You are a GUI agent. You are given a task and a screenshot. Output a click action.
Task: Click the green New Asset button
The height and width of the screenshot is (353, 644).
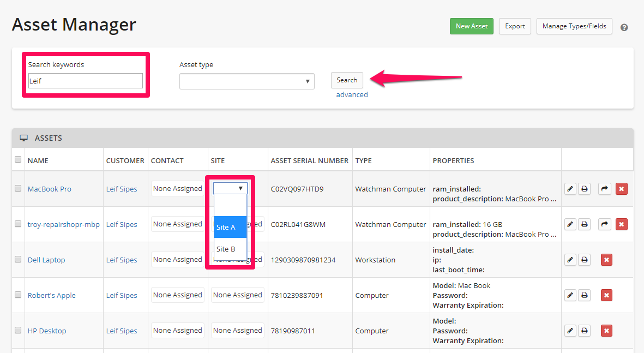point(471,26)
